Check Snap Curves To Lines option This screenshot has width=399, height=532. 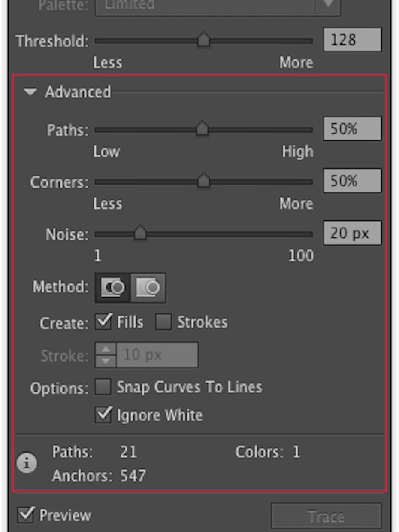103,387
